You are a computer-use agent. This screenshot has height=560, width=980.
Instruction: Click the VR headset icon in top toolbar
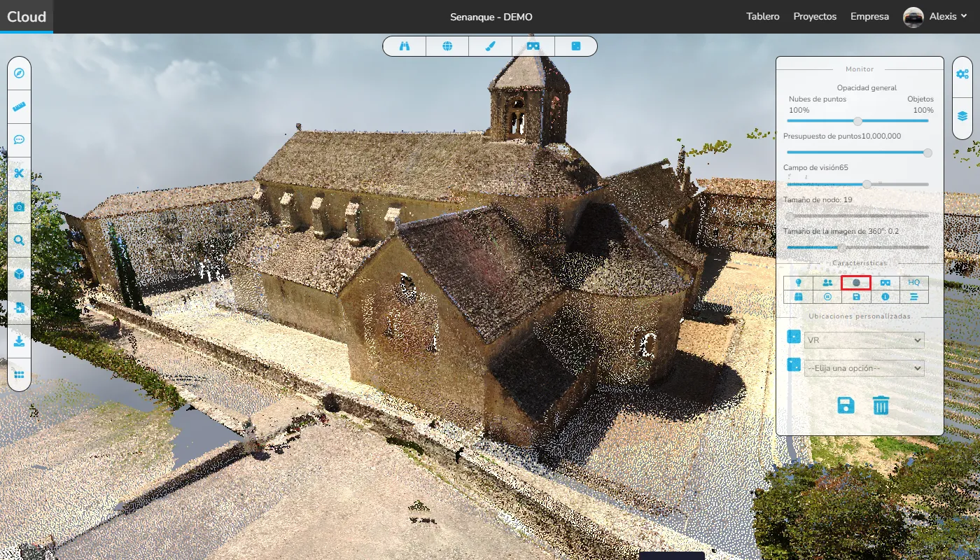(x=533, y=46)
